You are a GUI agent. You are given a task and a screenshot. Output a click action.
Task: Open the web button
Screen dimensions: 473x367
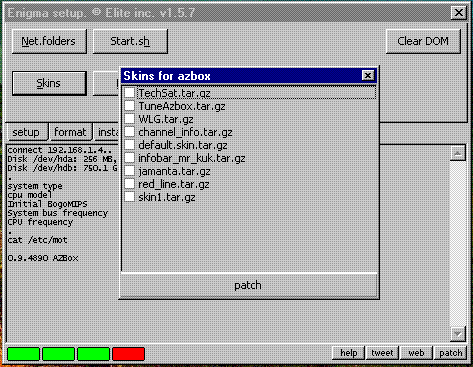pos(416,353)
